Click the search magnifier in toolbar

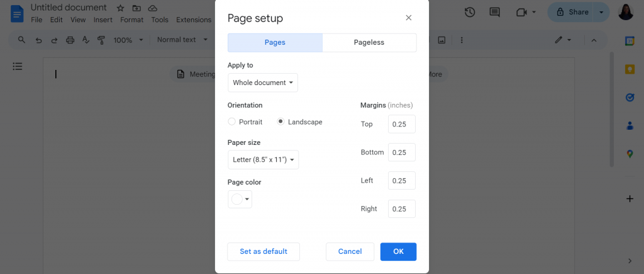[x=22, y=40]
